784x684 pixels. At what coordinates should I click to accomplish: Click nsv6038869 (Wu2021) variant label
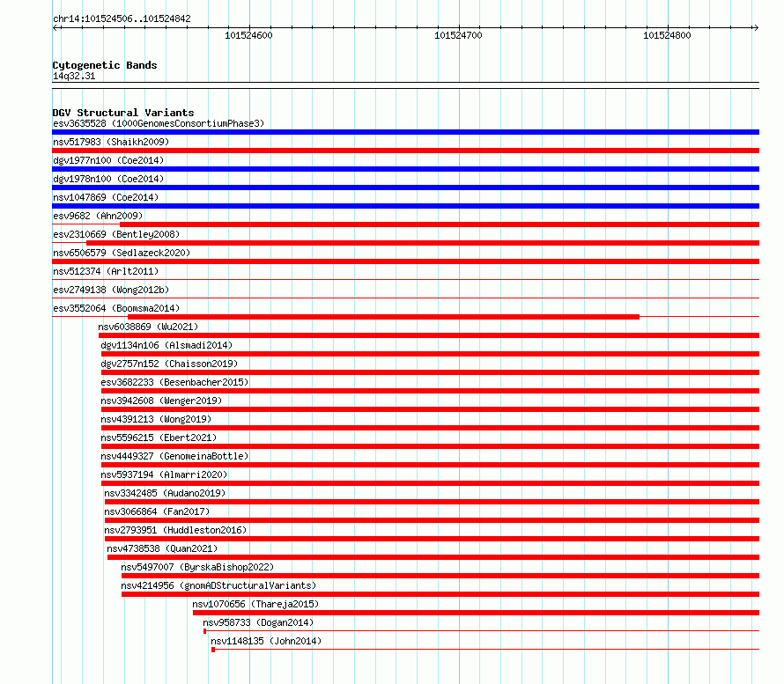pyautogui.click(x=148, y=327)
